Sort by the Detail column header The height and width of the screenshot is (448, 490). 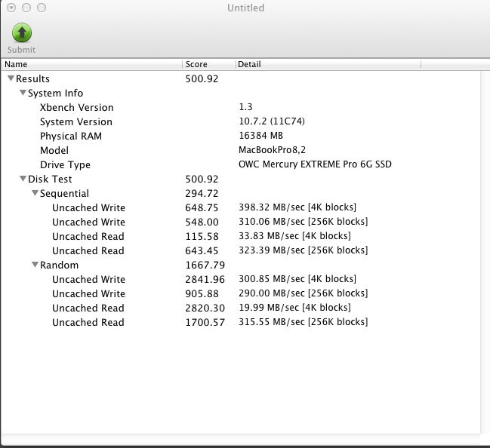[x=328, y=64]
